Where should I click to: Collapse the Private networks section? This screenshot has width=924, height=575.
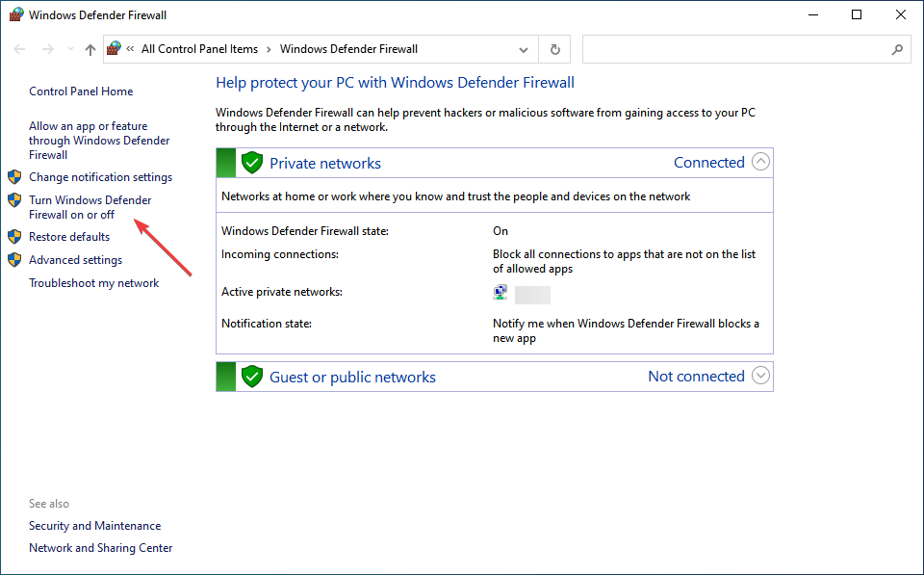coord(760,162)
